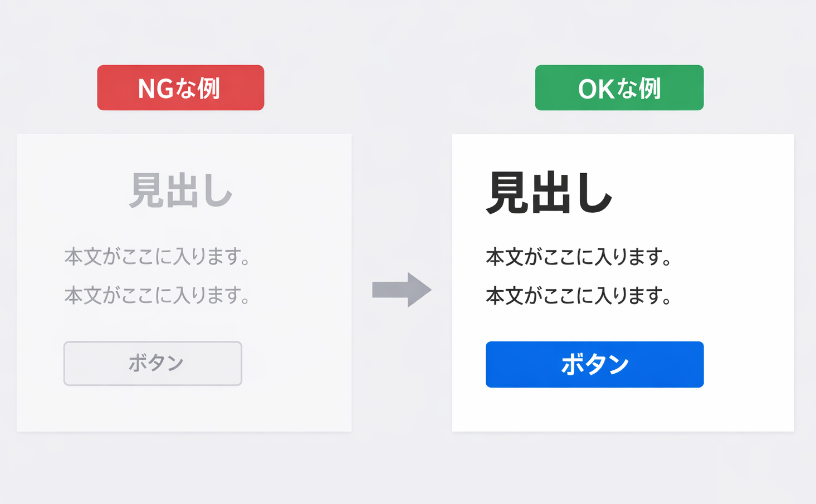This screenshot has height=504, width=816.
Task: Click second gray body text line in NG card
Action: [x=157, y=295]
